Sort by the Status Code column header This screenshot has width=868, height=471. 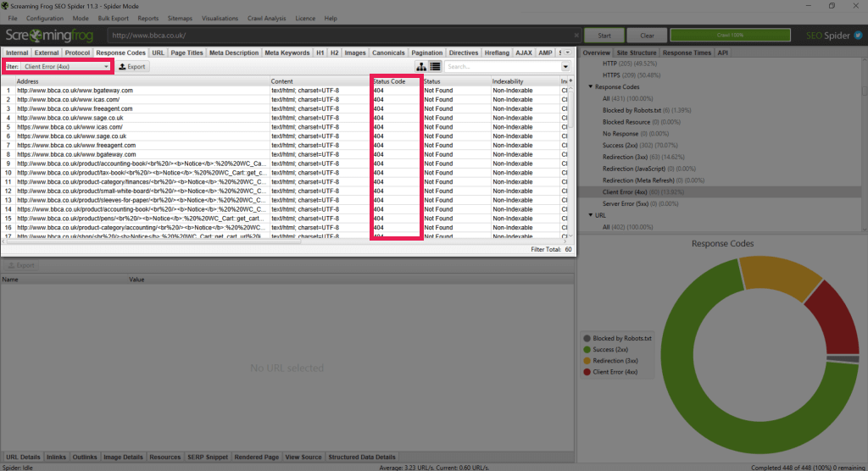click(397, 81)
